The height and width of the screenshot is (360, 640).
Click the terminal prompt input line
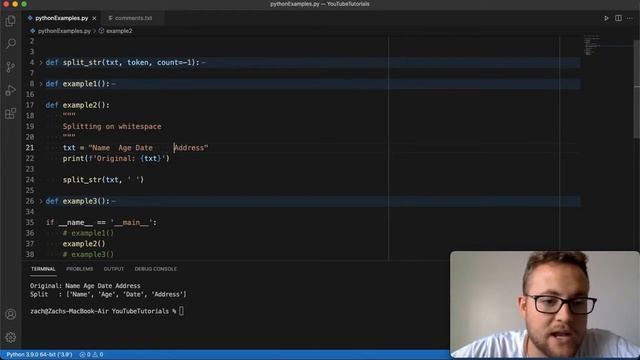tap(107, 311)
